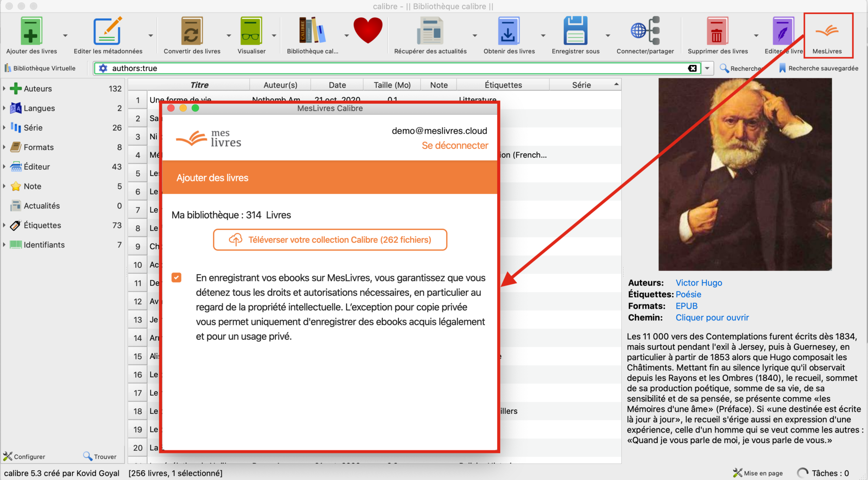
Task: Launch the MesLivres plugin icon
Action: pos(827,31)
